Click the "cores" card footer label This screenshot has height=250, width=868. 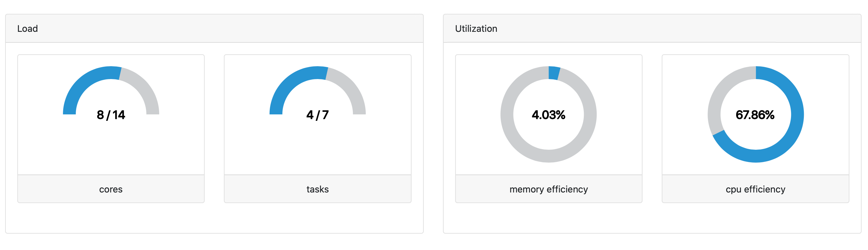pos(111,189)
